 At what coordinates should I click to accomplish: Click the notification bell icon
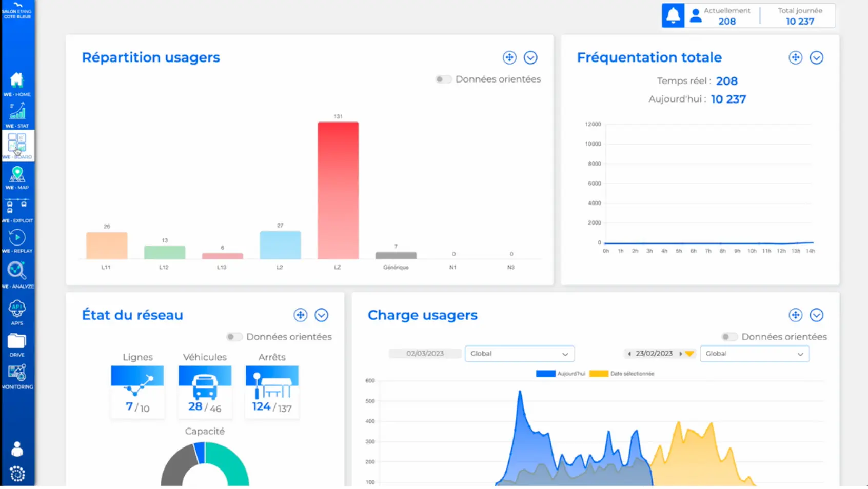(x=673, y=15)
